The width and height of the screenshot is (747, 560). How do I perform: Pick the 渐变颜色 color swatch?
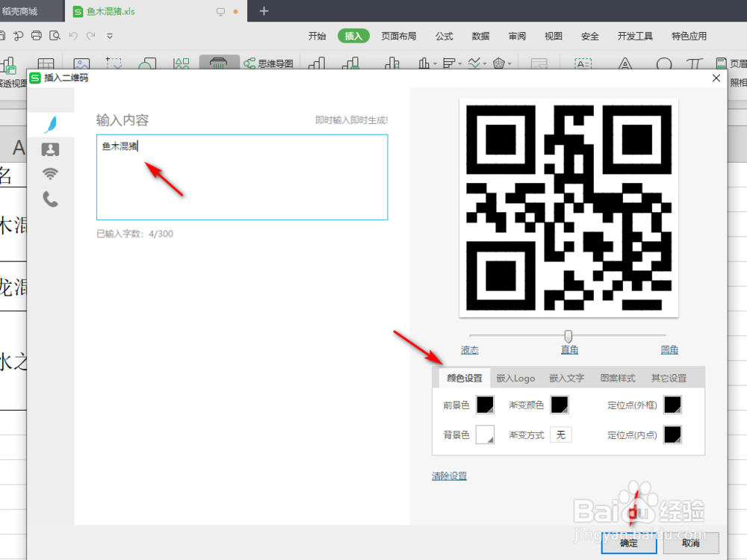(560, 405)
